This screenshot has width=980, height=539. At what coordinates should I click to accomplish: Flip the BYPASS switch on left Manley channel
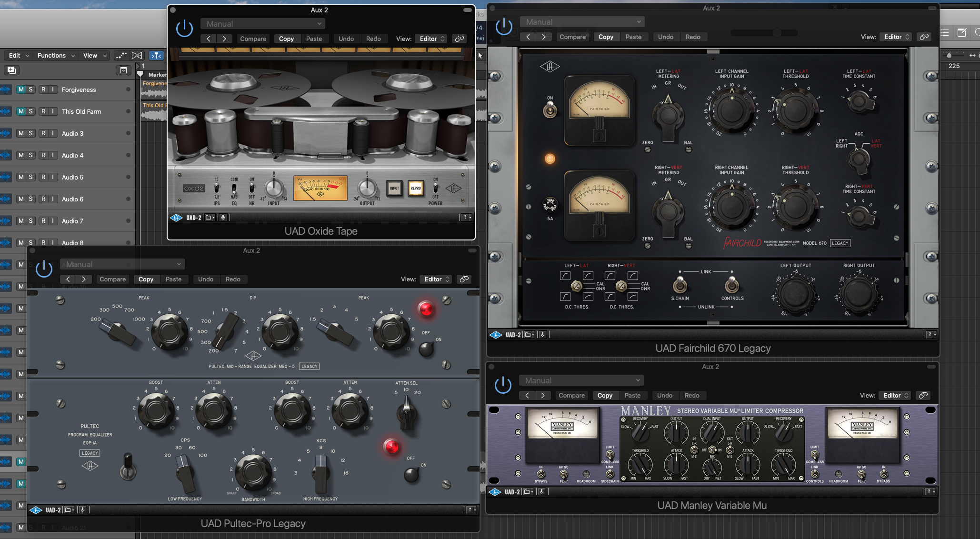(540, 474)
